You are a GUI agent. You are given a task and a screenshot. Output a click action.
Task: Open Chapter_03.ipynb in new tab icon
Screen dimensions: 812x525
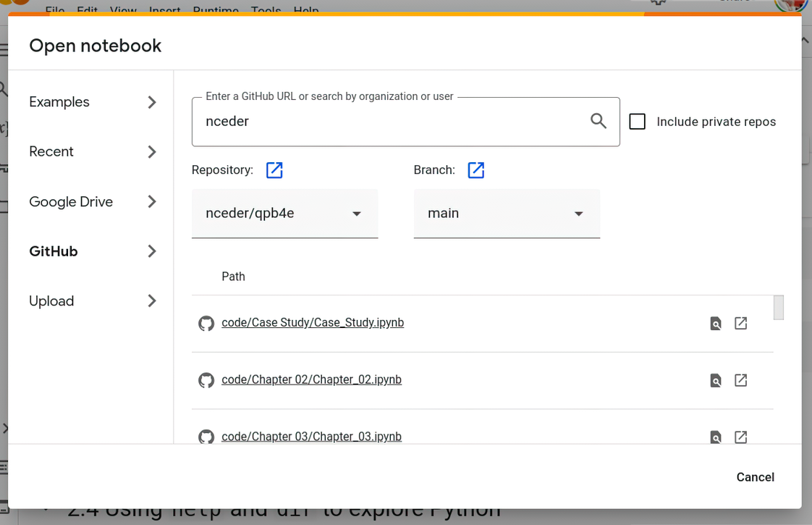[x=740, y=437]
